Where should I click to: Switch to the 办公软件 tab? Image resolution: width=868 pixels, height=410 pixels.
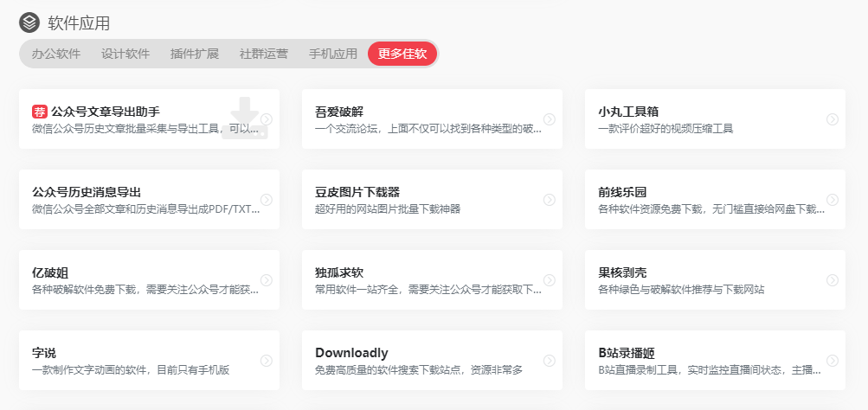click(56, 54)
